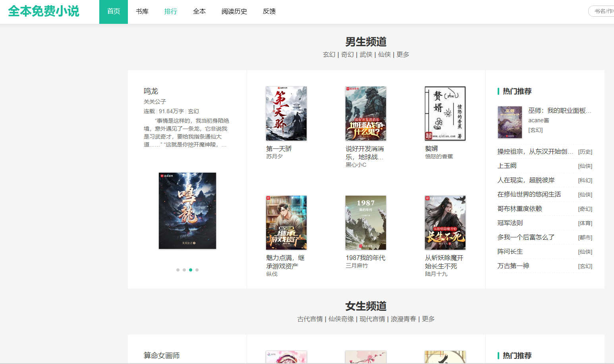Switch to the 排行 tab
The height and width of the screenshot is (364, 614).
[171, 12]
